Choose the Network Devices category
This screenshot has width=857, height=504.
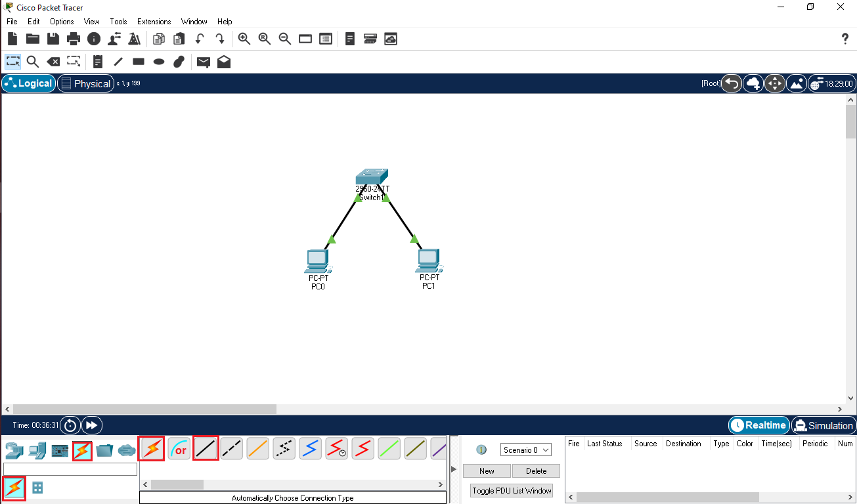tap(14, 450)
